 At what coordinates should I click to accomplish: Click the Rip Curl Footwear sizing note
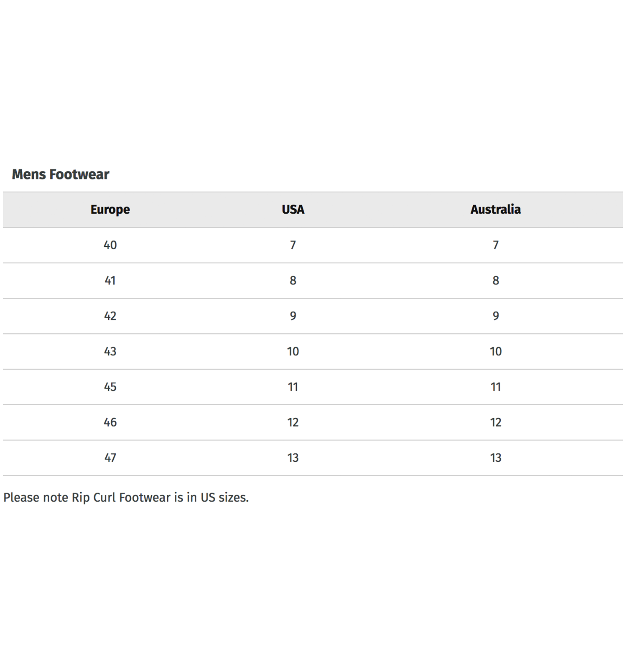point(126,498)
